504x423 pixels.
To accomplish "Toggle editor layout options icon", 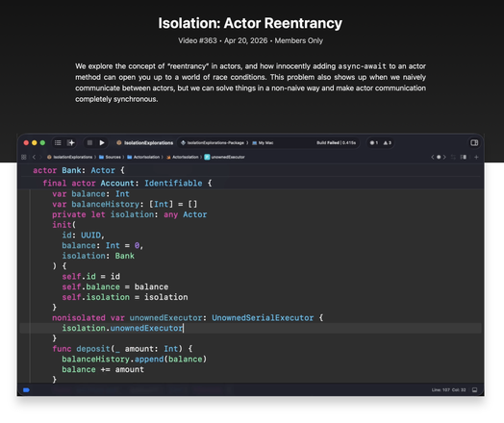I will tap(464, 157).
